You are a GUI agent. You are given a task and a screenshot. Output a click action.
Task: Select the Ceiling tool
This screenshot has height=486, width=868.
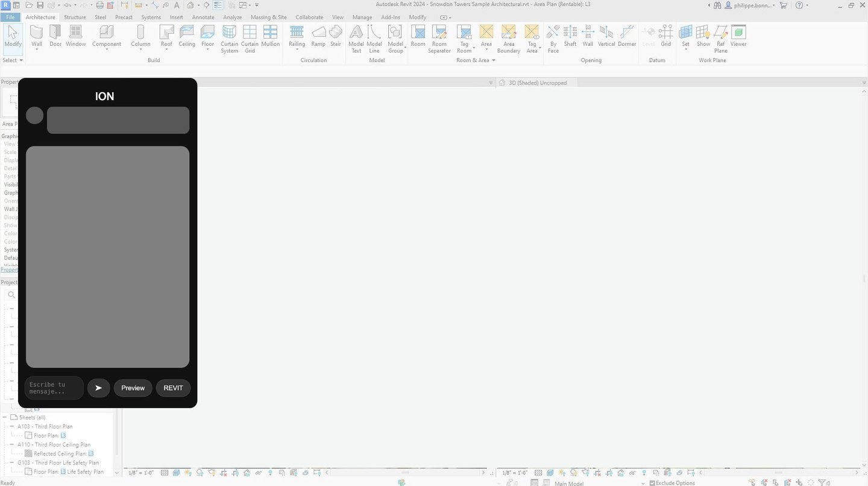point(187,36)
